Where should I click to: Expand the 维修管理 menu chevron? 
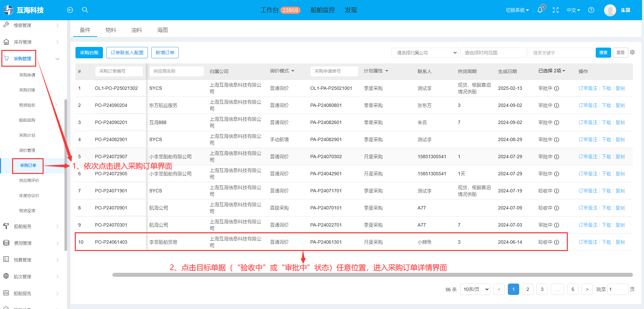(57, 25)
